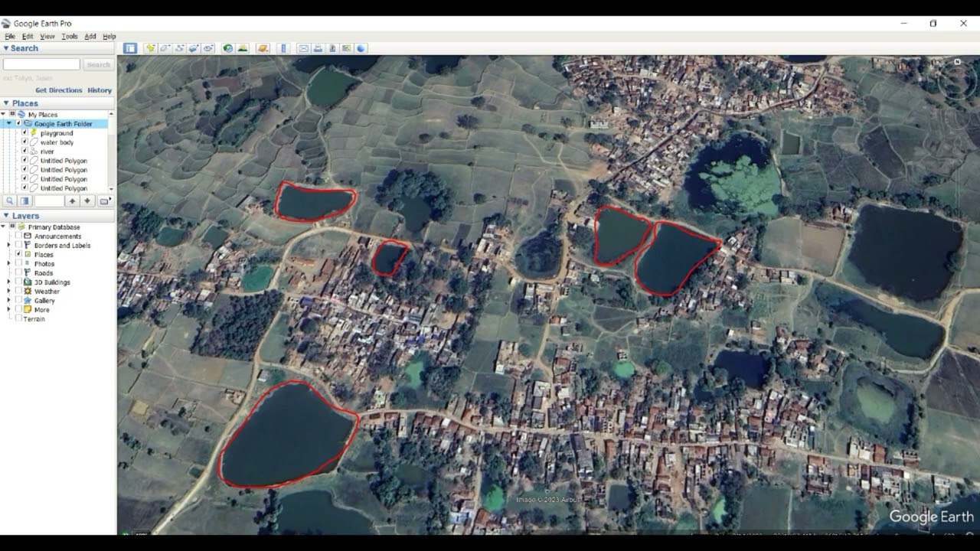
Task: Open the Edit menu
Action: [28, 36]
